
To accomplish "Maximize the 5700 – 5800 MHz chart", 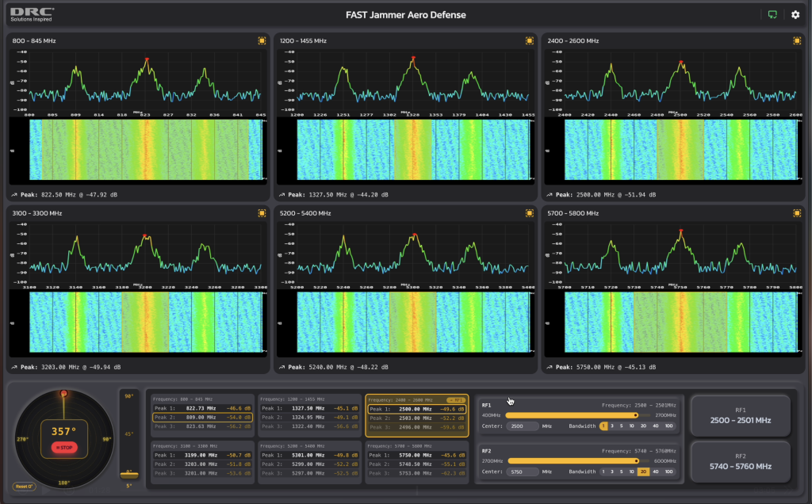I will [x=795, y=213].
